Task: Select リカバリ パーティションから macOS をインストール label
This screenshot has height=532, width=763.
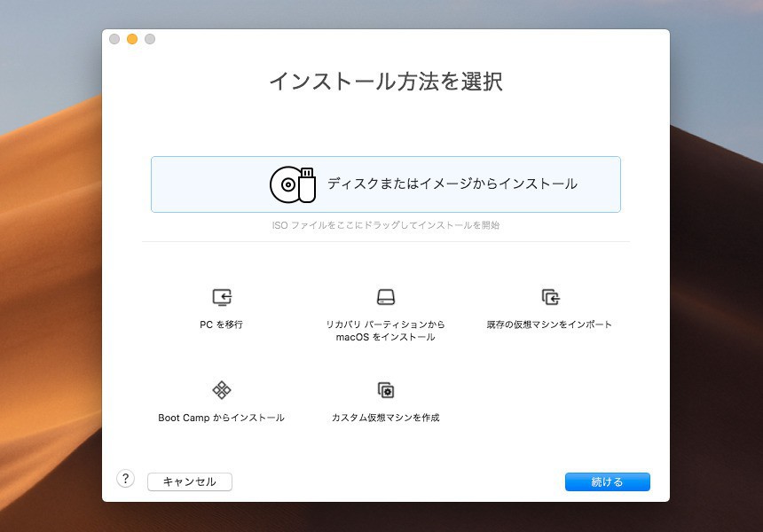Action: click(x=385, y=331)
